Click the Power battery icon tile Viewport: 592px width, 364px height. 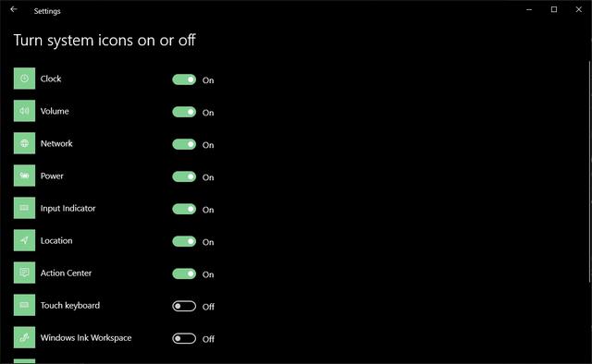coord(25,176)
